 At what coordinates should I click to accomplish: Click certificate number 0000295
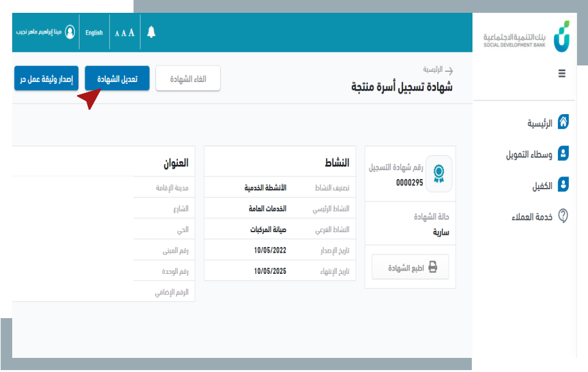[410, 182]
